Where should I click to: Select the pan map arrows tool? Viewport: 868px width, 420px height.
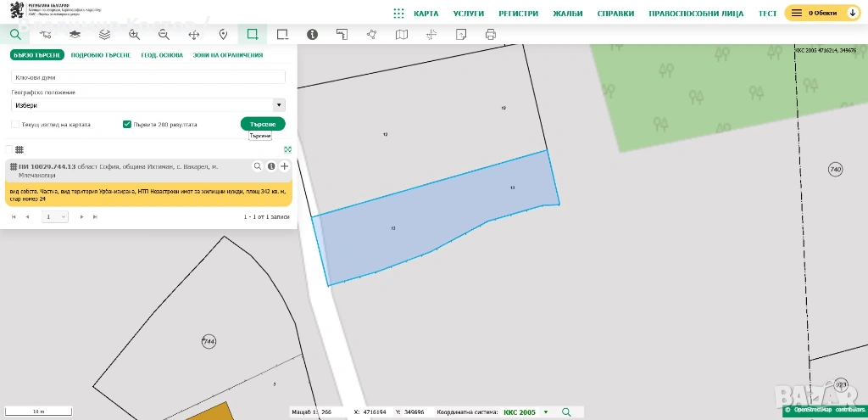pos(193,35)
